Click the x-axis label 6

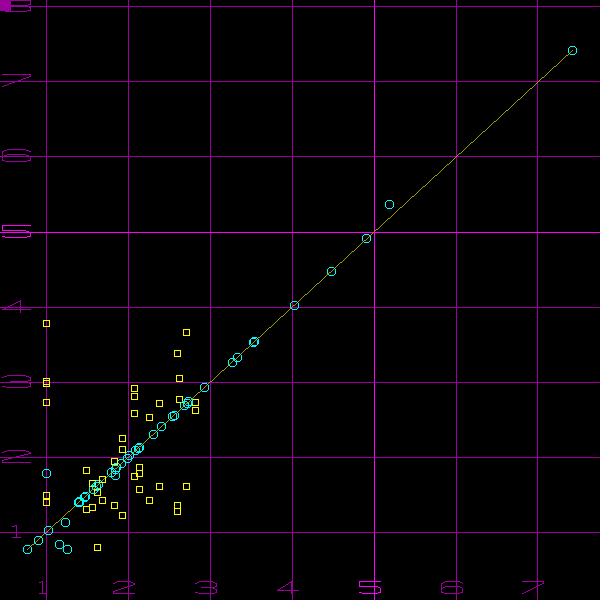(451, 587)
